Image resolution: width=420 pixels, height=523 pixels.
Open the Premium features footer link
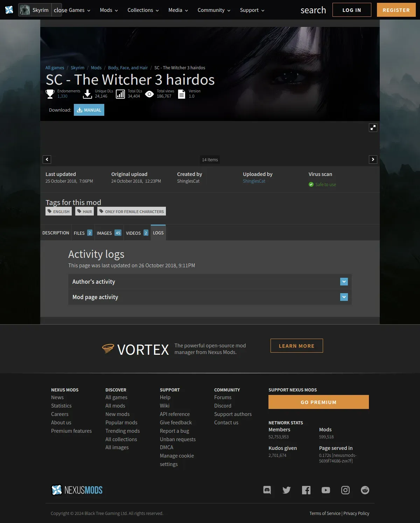click(x=71, y=431)
